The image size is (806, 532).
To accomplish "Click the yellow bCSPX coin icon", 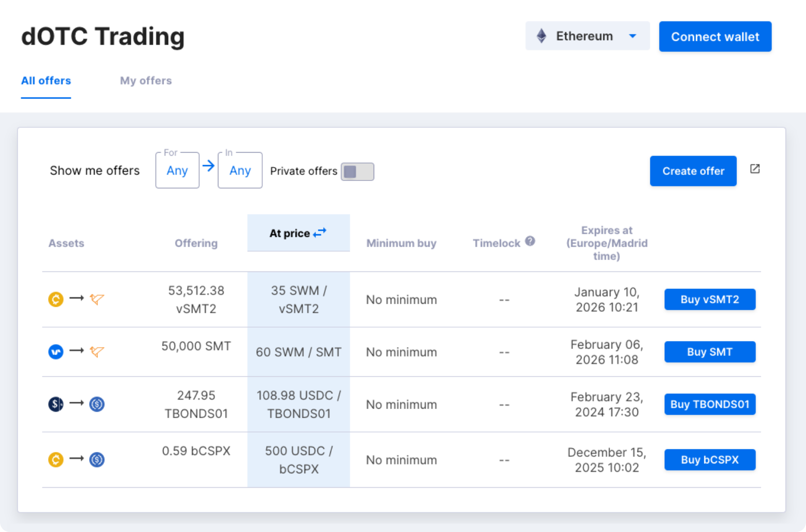I will point(55,459).
